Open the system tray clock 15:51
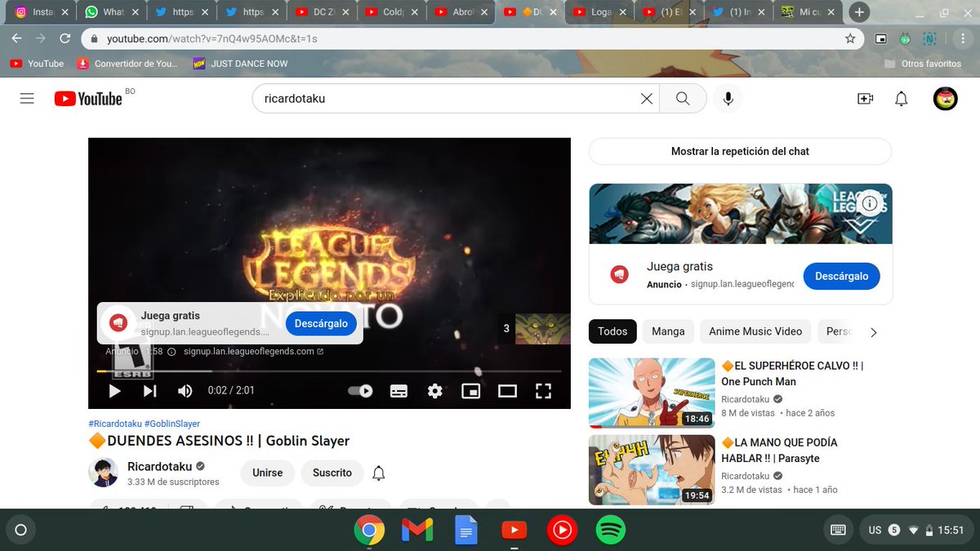The image size is (980, 551). (951, 530)
